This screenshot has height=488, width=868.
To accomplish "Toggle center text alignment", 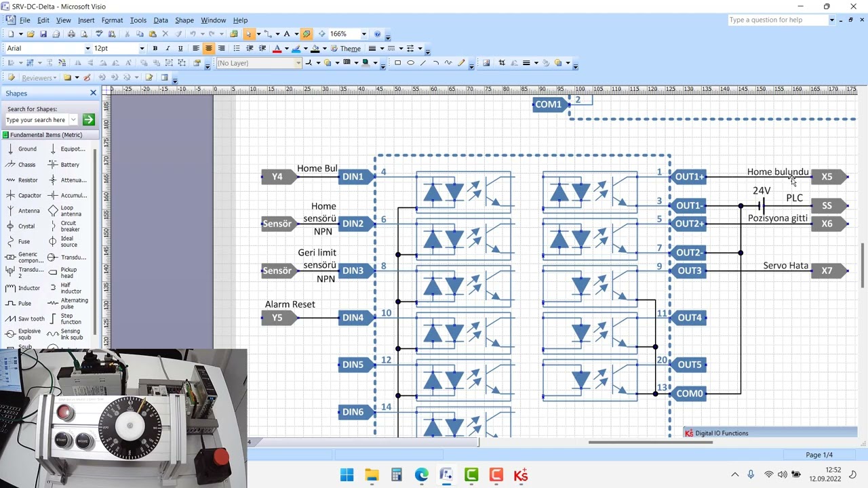I will coord(209,48).
